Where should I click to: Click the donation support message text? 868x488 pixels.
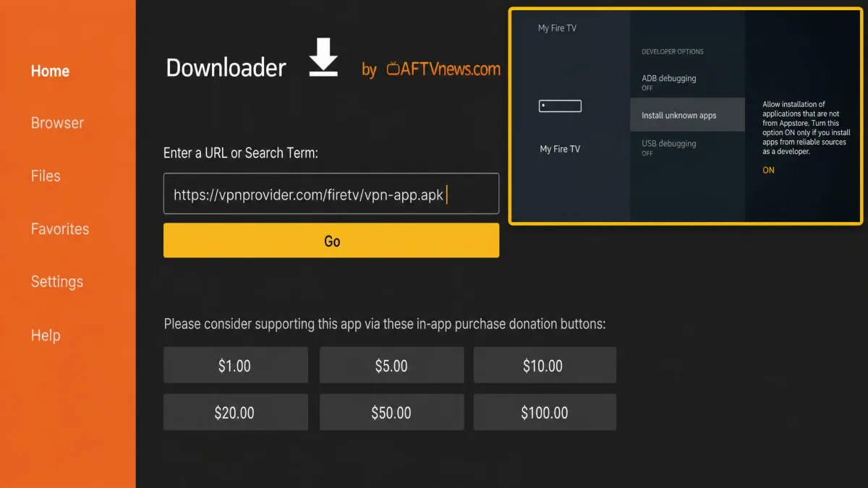point(385,324)
